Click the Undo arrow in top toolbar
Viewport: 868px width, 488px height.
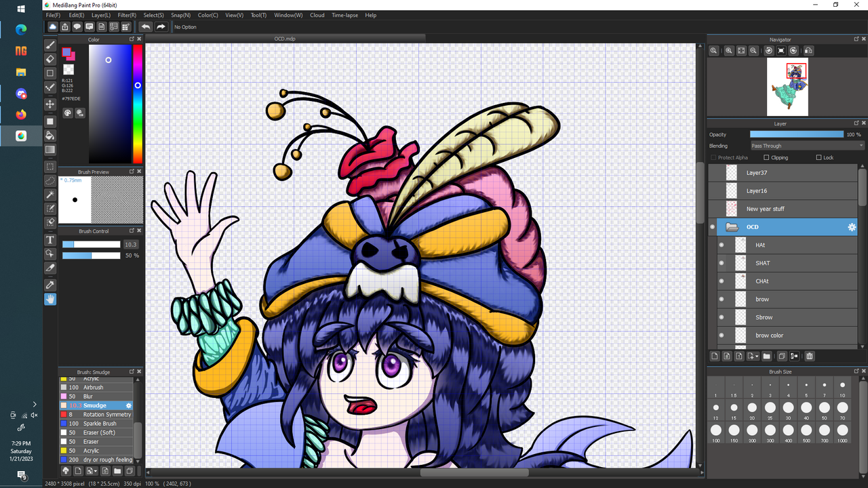point(146,26)
